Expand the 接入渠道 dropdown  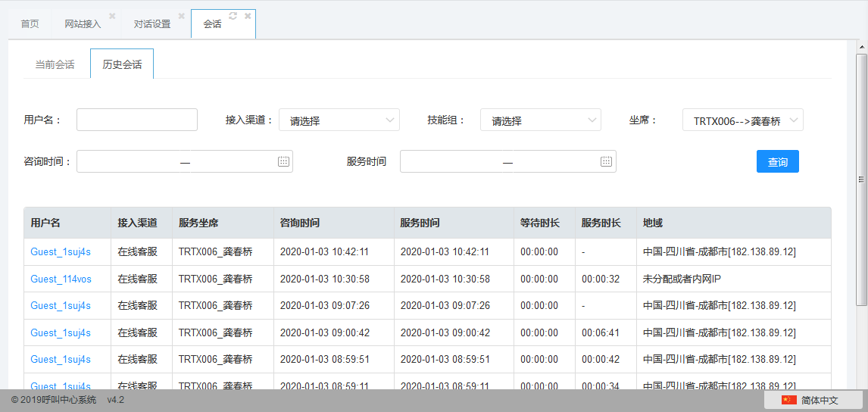(x=339, y=120)
